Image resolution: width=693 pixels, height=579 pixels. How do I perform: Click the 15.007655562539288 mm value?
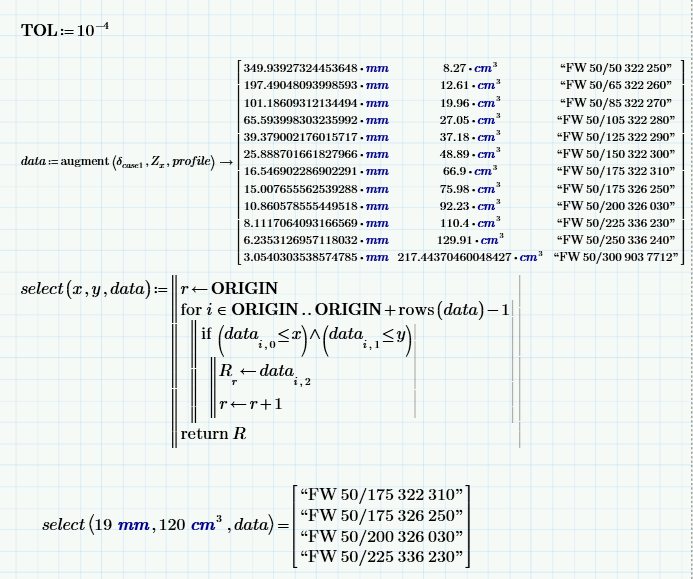pyautogui.click(x=316, y=189)
